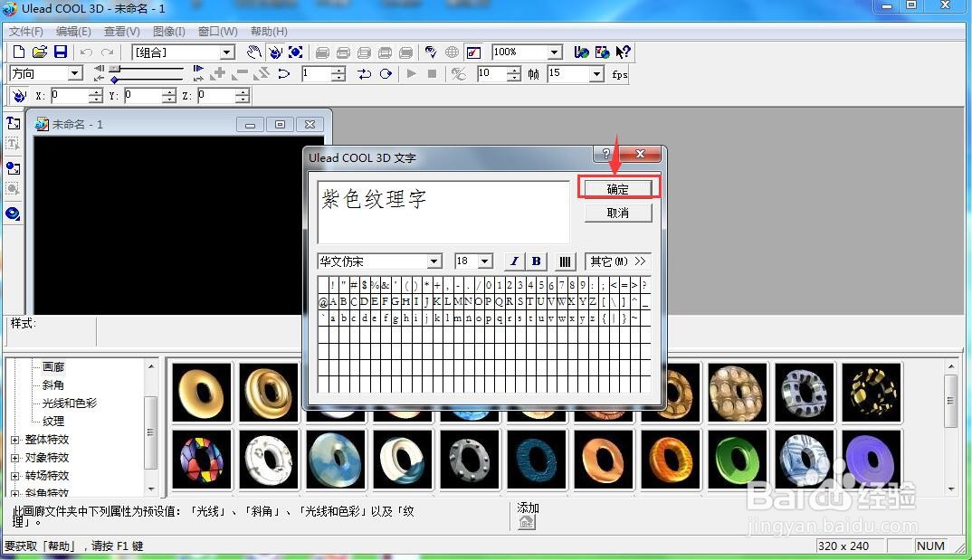Screen dimensions: 972x560
Task: Expand the 对象特效 tree node
Action: pos(14,458)
